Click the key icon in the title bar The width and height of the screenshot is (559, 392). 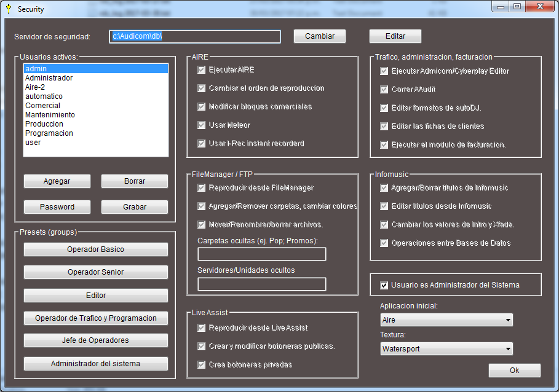[x=9, y=9]
